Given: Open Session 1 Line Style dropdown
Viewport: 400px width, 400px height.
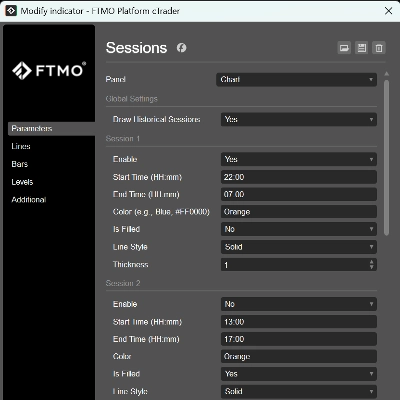Looking at the screenshot, I should pyautogui.click(x=299, y=247).
